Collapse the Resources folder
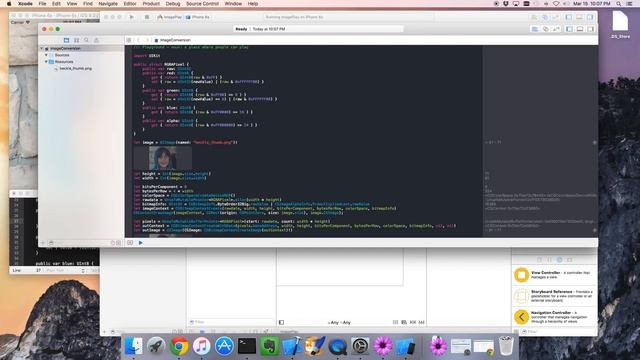The image size is (640, 360). pyautogui.click(x=46, y=62)
